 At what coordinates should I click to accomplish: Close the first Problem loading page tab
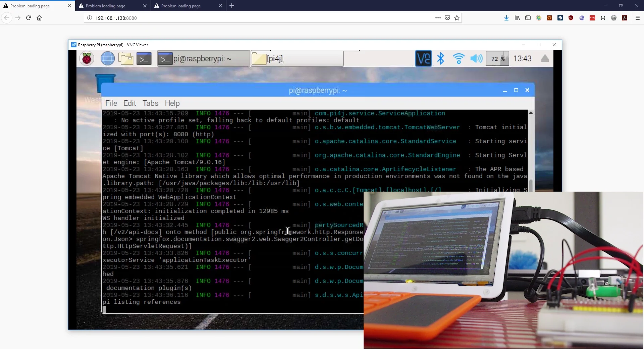(69, 6)
